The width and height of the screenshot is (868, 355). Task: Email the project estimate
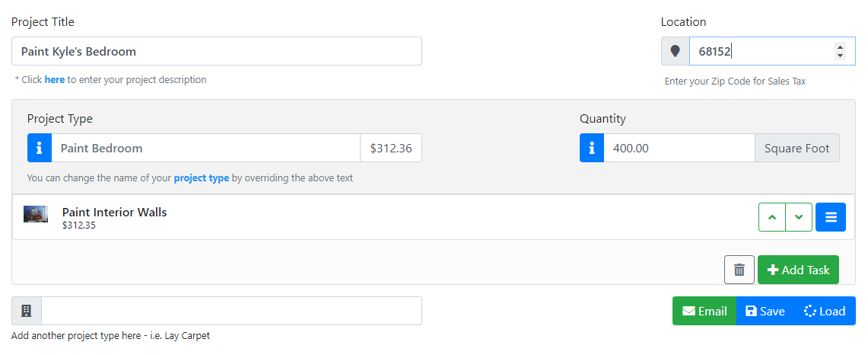(x=704, y=311)
